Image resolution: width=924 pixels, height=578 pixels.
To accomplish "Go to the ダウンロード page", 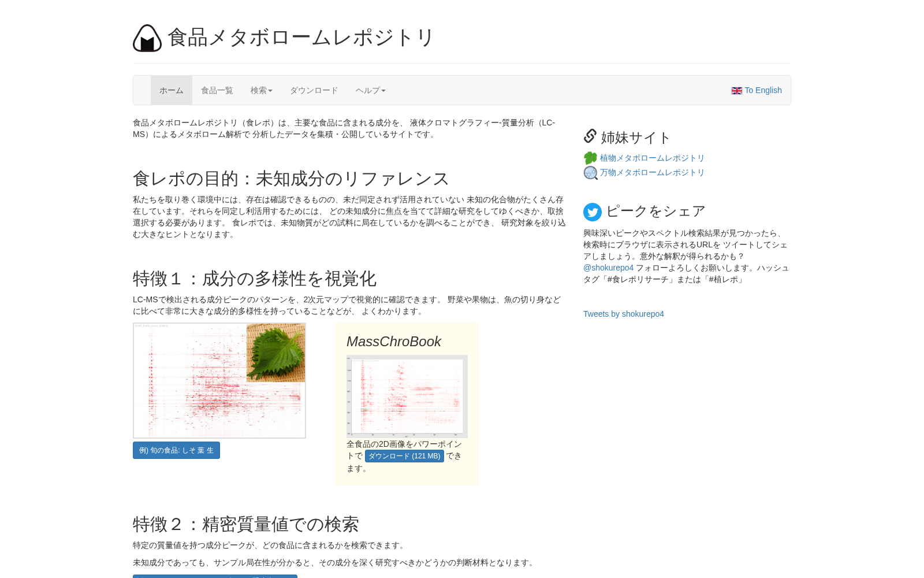I will (x=314, y=90).
